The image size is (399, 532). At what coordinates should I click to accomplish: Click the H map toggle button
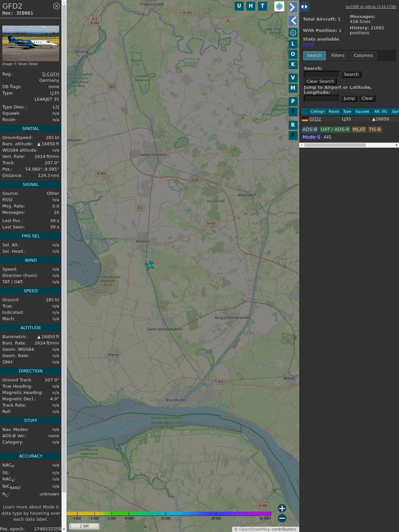[251, 6]
